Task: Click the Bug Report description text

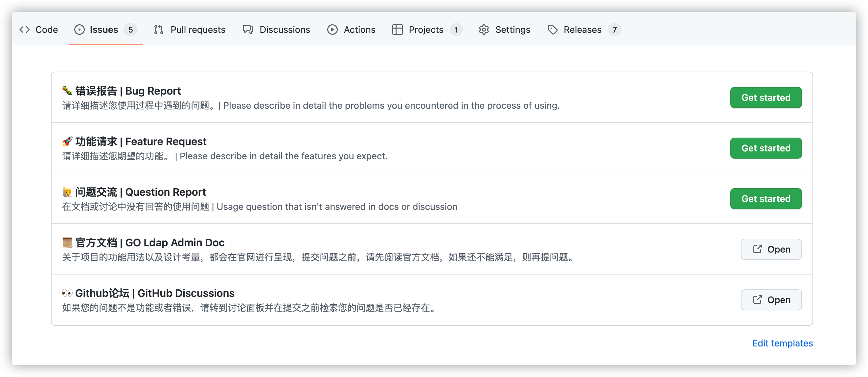Action: [x=311, y=105]
